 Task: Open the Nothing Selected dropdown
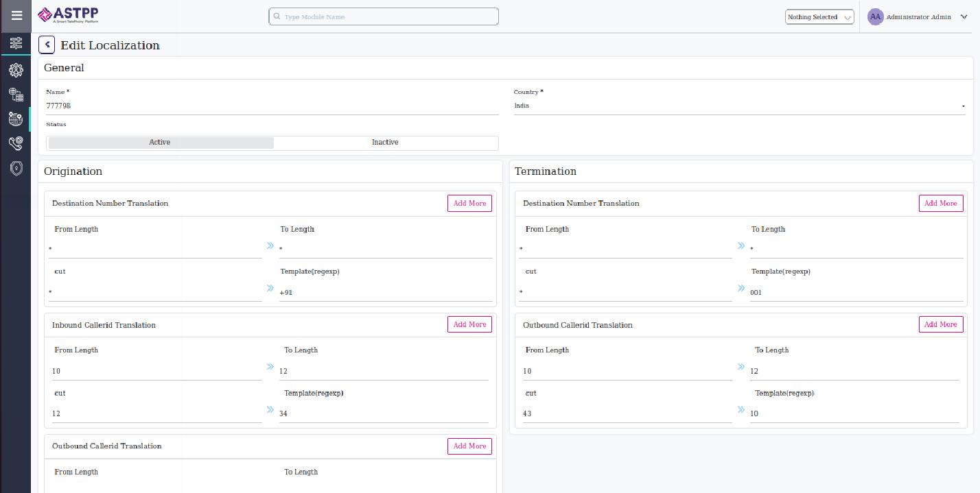pos(819,17)
